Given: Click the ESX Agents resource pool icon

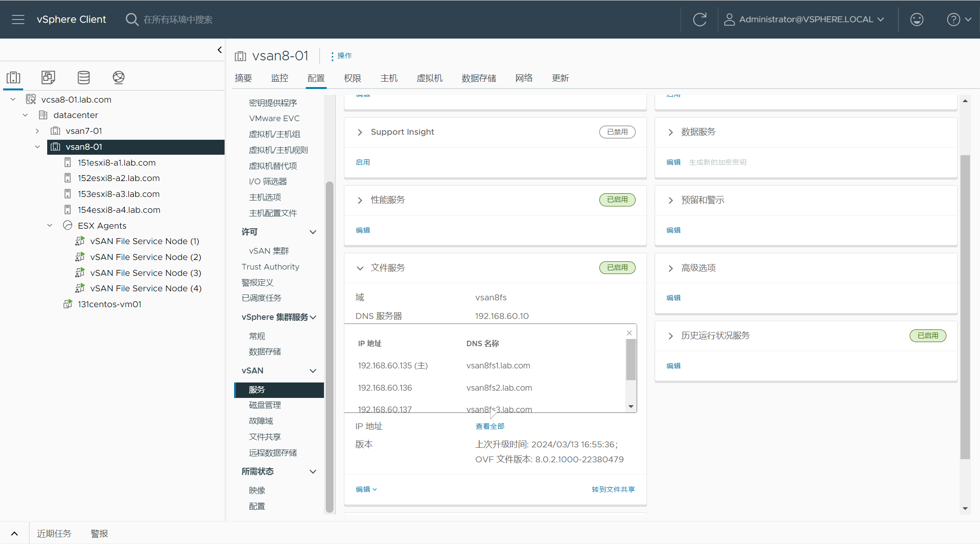Looking at the screenshot, I should 68,225.
